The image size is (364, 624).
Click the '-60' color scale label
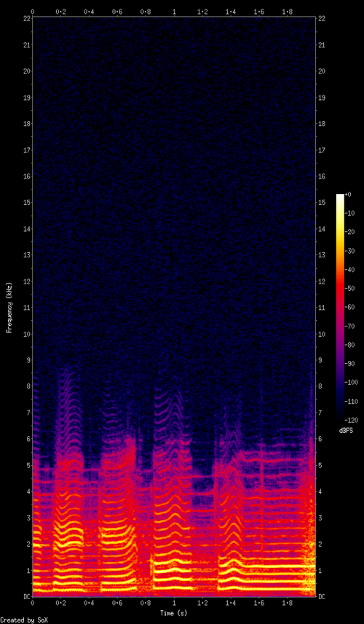(x=349, y=307)
